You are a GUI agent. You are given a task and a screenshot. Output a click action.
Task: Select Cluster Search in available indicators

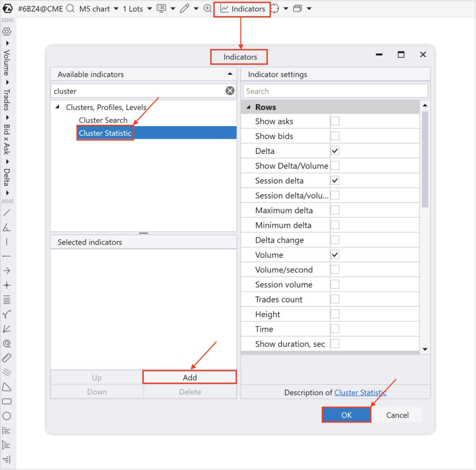[103, 120]
